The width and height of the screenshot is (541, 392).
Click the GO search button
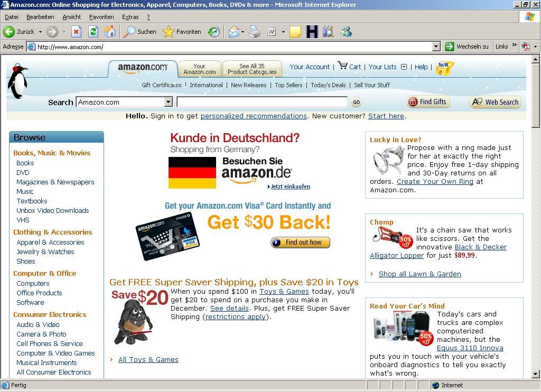(x=356, y=102)
